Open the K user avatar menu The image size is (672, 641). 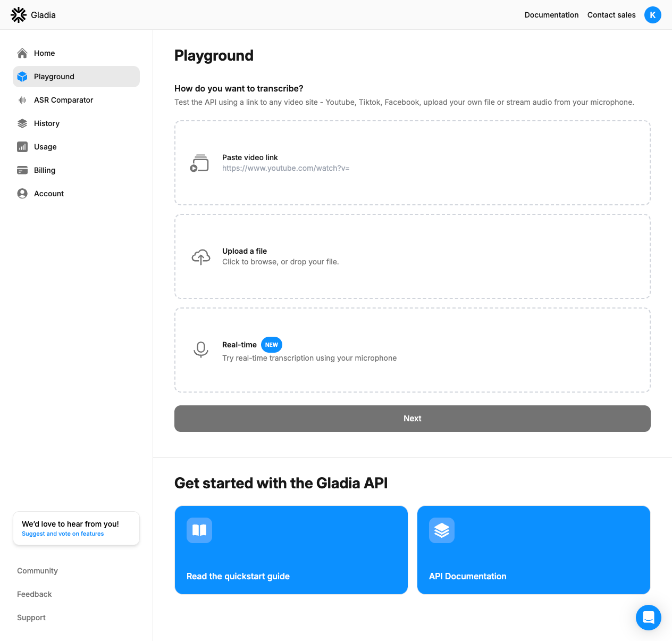(x=653, y=15)
